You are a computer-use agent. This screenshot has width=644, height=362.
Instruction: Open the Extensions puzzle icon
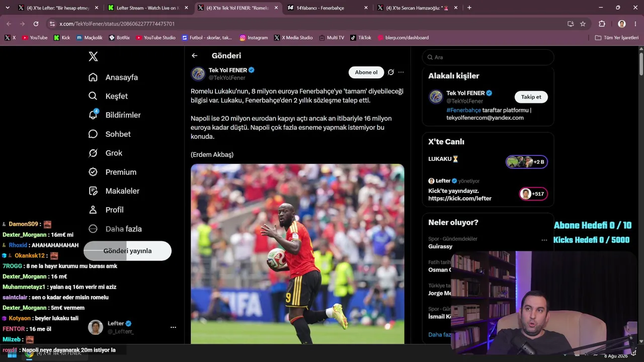click(602, 24)
